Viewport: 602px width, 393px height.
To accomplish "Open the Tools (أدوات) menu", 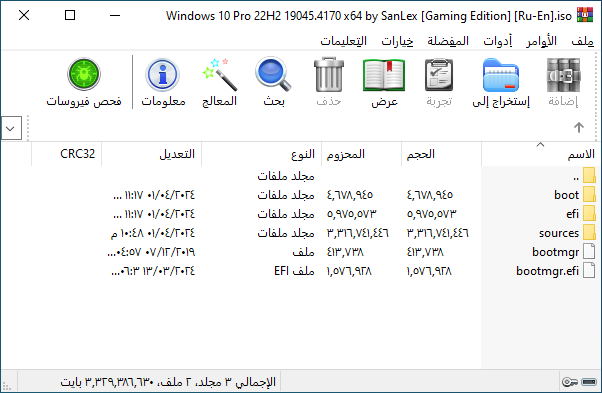I will click(498, 41).
